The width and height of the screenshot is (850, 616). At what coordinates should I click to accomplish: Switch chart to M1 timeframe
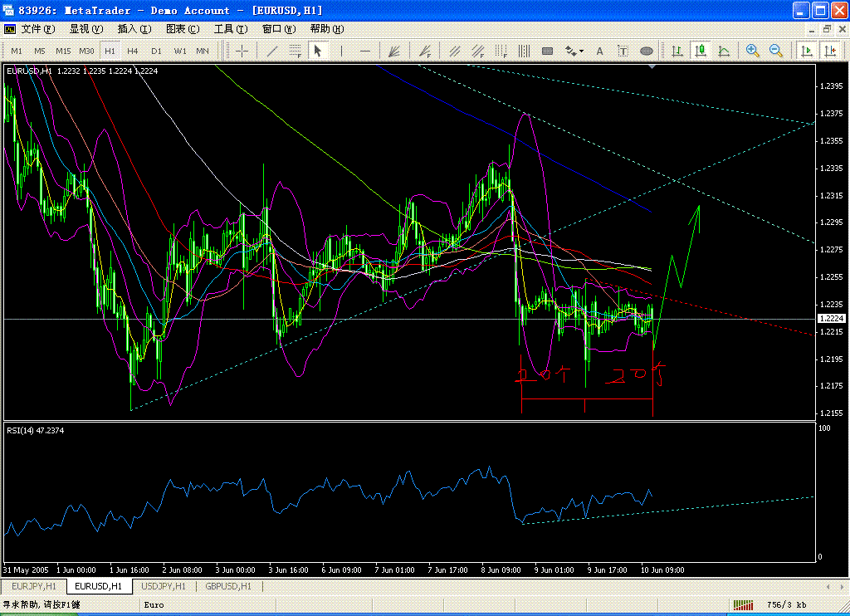tap(17, 51)
